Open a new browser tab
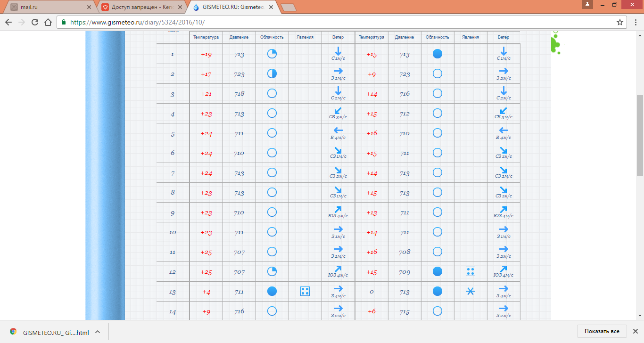 tap(288, 7)
